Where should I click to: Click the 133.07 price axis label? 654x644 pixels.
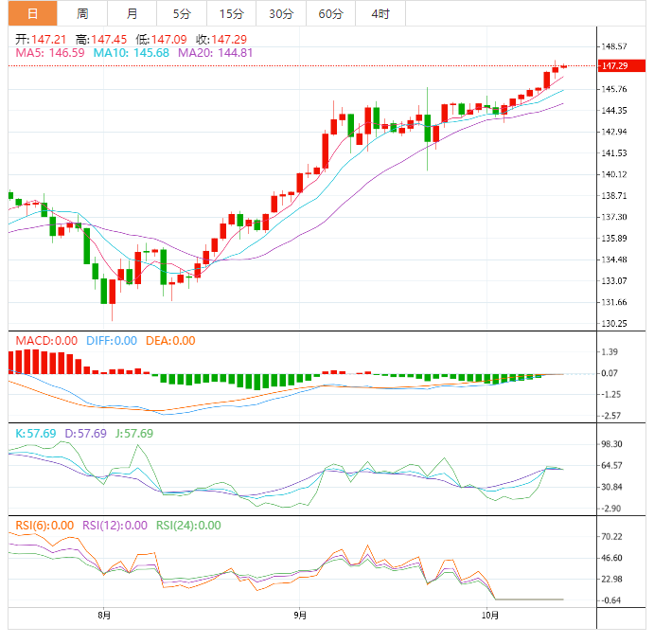614,281
